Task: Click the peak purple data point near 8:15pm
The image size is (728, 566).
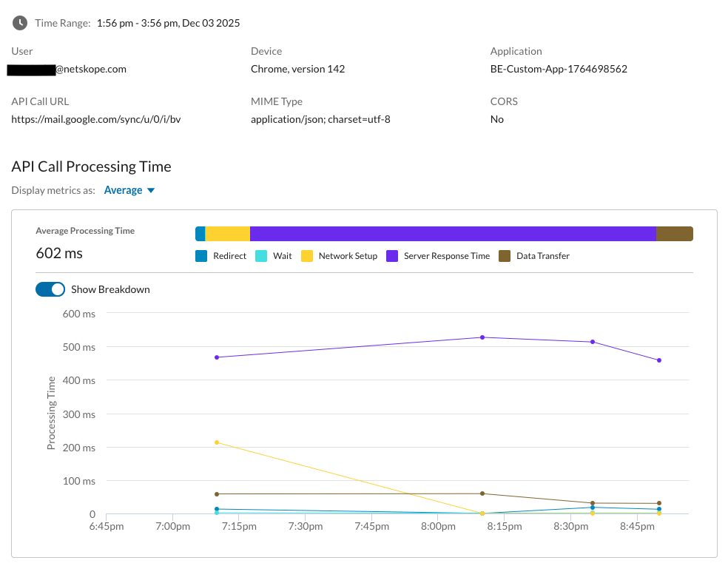Action: pos(482,337)
